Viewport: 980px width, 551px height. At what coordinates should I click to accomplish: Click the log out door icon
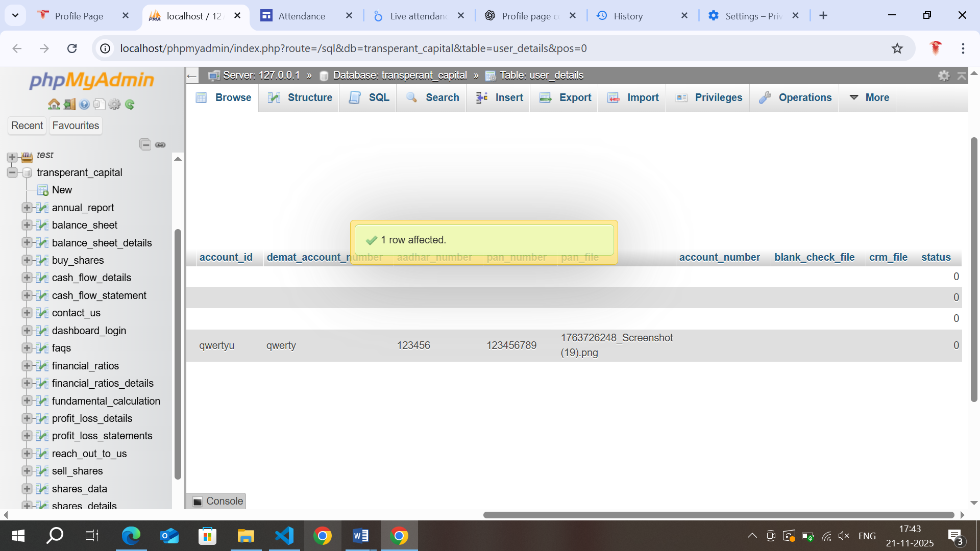point(69,105)
